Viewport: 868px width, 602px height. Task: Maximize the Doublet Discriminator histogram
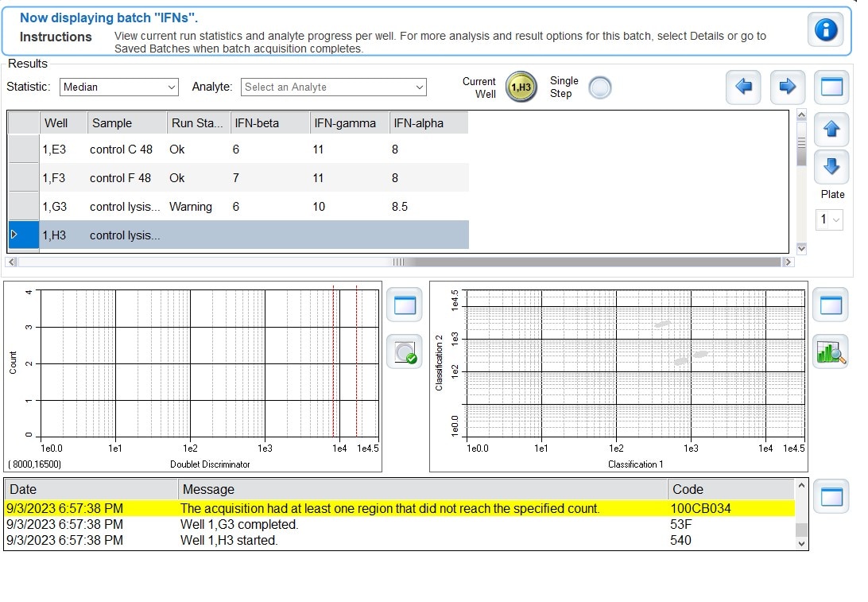(x=405, y=305)
